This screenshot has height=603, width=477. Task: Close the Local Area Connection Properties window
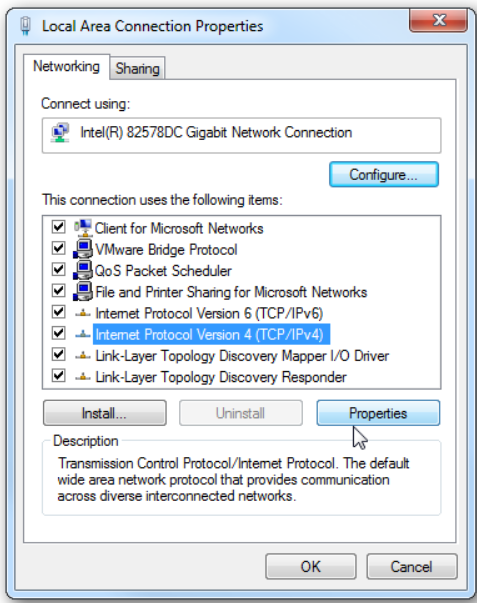pyautogui.click(x=439, y=20)
